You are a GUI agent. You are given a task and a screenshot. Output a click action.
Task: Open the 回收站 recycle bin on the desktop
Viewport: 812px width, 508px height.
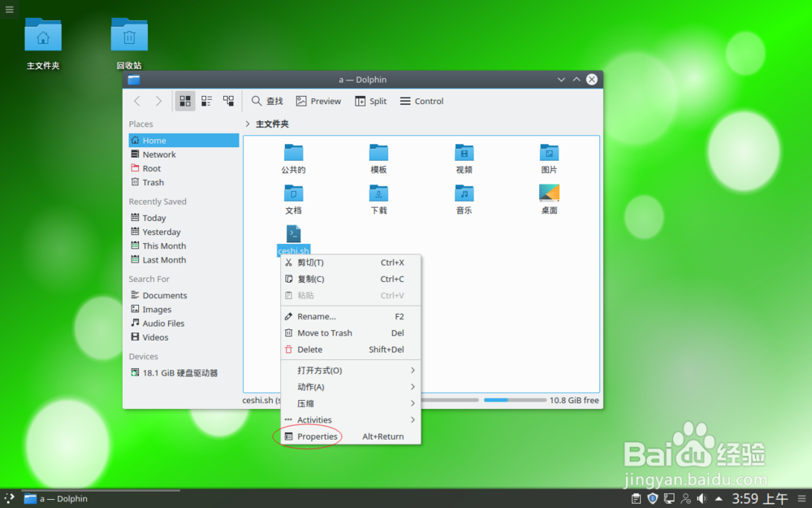click(128, 36)
